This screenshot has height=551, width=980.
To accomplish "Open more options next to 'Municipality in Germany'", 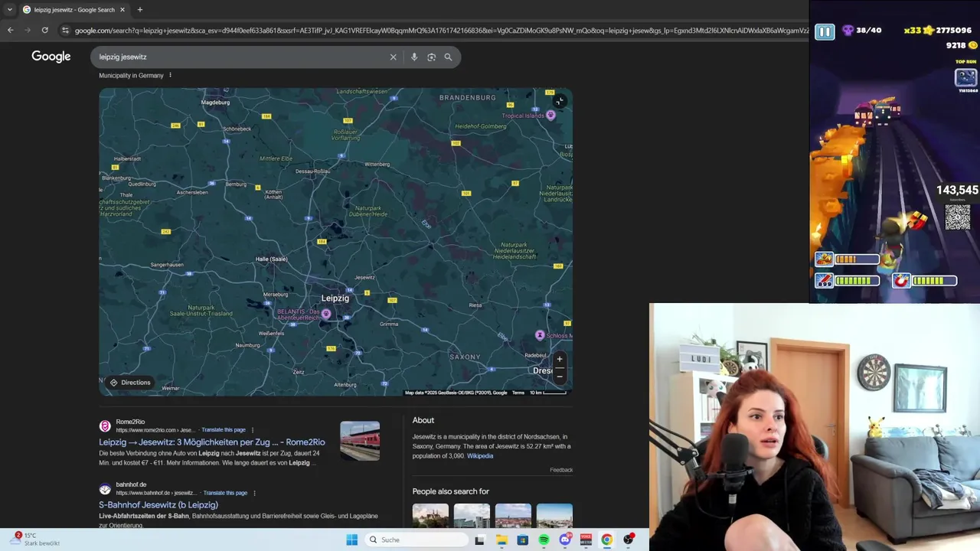I will pyautogui.click(x=170, y=75).
